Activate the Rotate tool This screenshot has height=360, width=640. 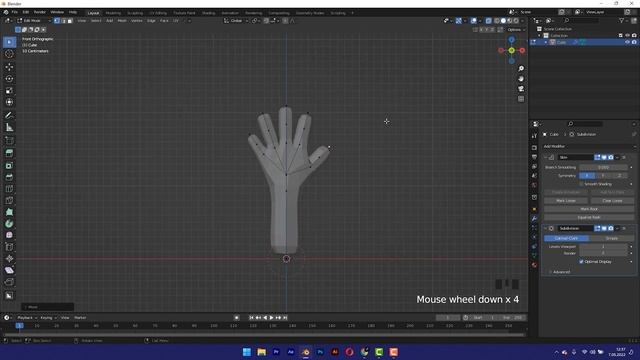[x=9, y=79]
